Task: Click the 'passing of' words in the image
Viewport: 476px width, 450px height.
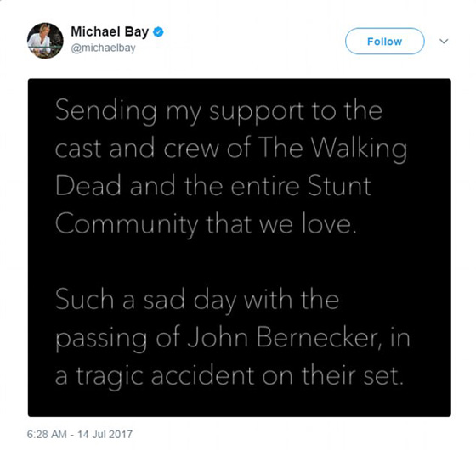Action: click(x=118, y=339)
